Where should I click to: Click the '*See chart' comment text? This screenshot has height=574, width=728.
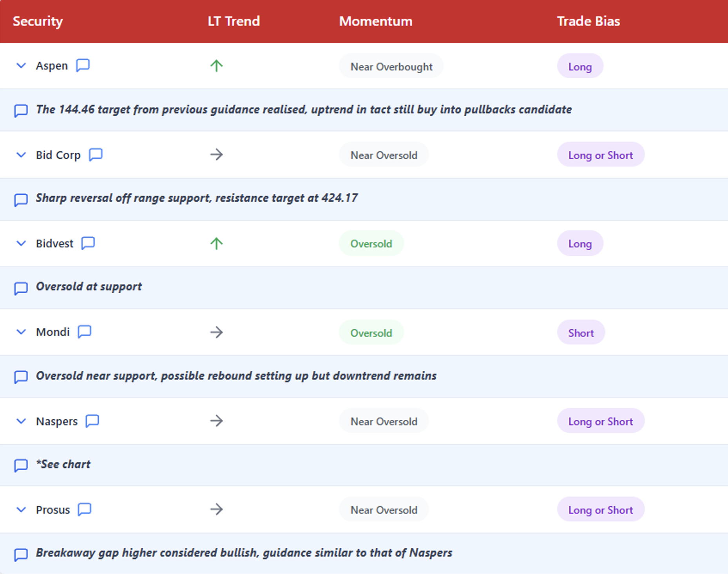coord(63,464)
